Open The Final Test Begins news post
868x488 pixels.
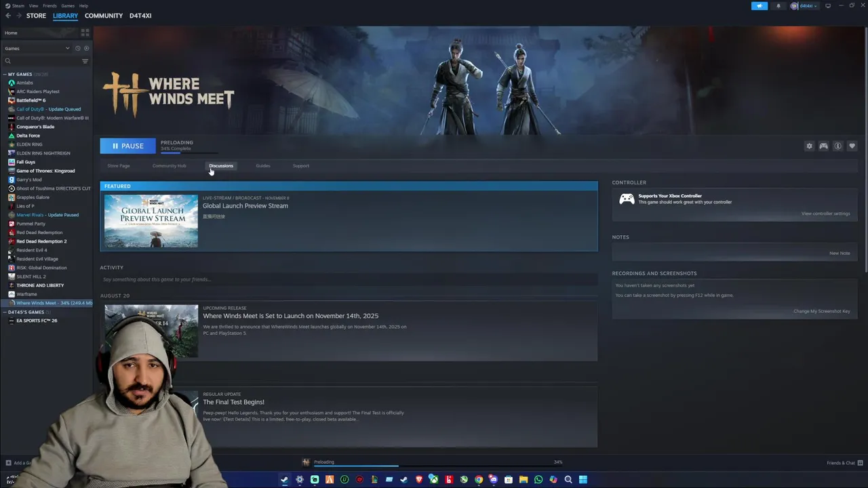tap(233, 402)
